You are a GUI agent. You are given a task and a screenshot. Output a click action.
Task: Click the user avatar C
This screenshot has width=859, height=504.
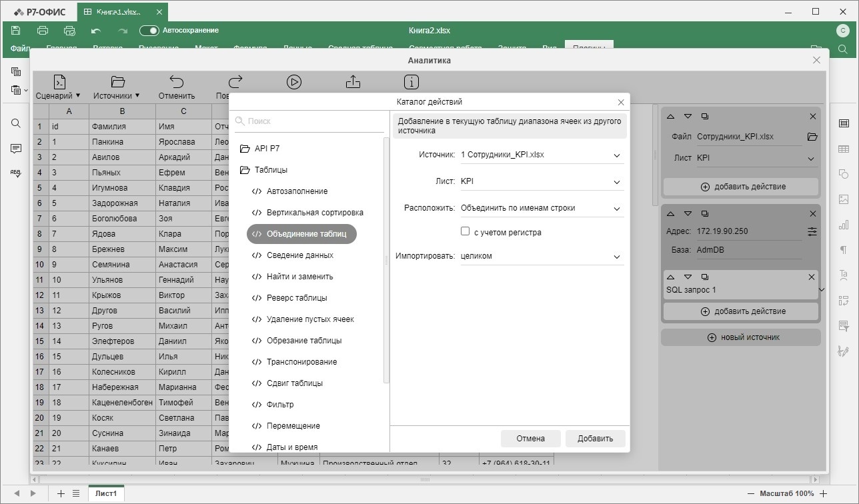[x=842, y=31]
